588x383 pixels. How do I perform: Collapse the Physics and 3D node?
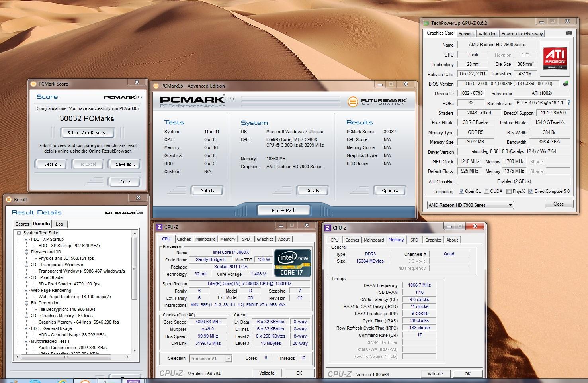coord(27,252)
